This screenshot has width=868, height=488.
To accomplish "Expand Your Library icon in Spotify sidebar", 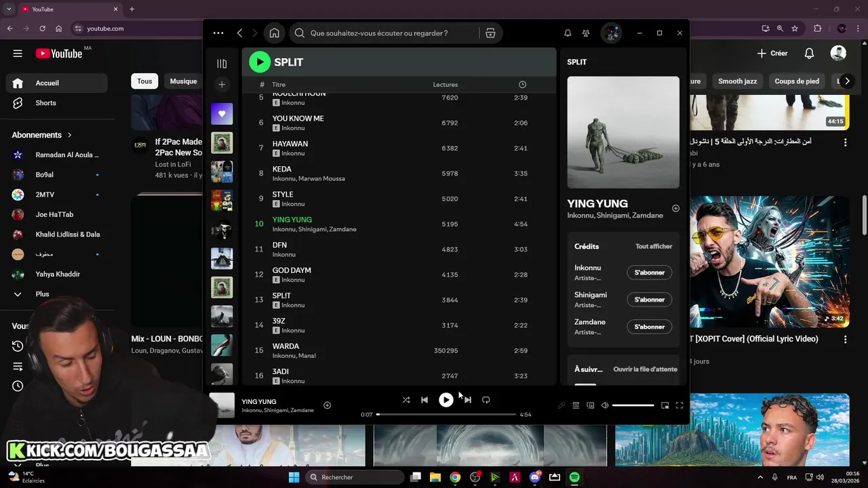I will click(222, 64).
